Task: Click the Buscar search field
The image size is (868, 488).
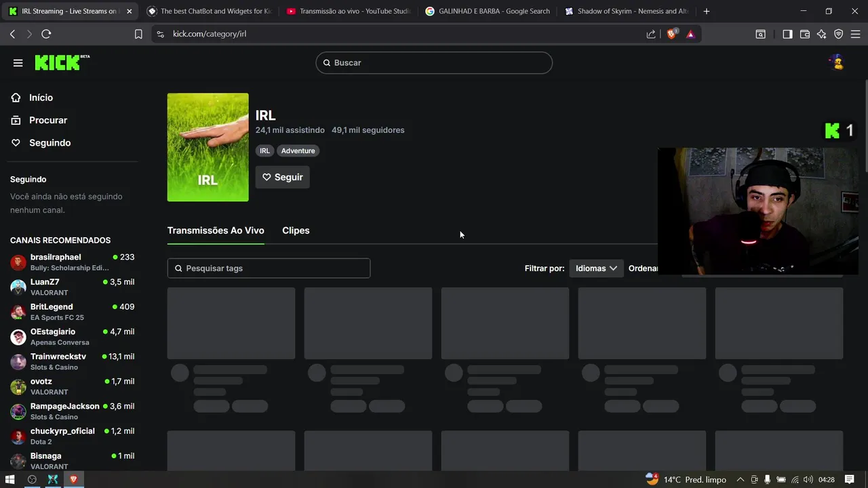Action: 434,62
